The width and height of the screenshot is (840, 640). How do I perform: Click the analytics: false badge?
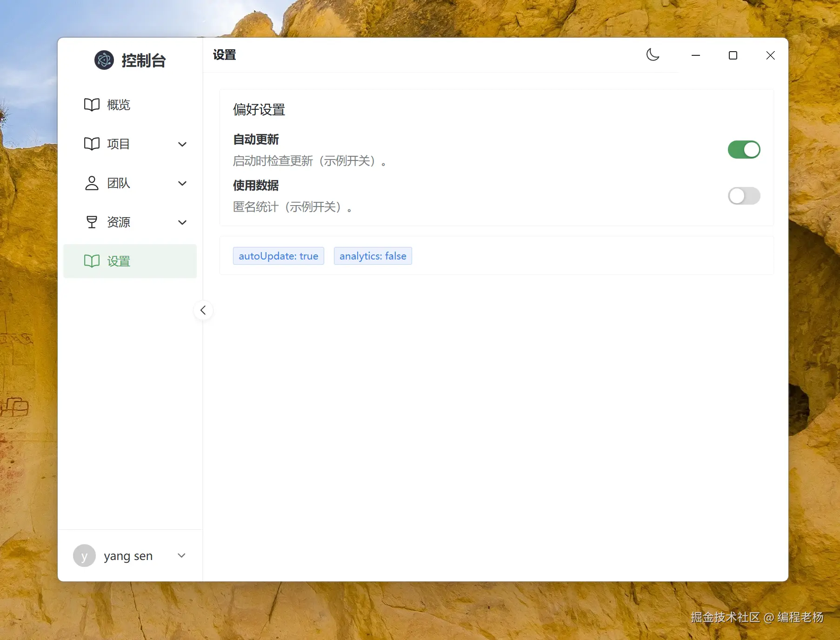point(373,256)
